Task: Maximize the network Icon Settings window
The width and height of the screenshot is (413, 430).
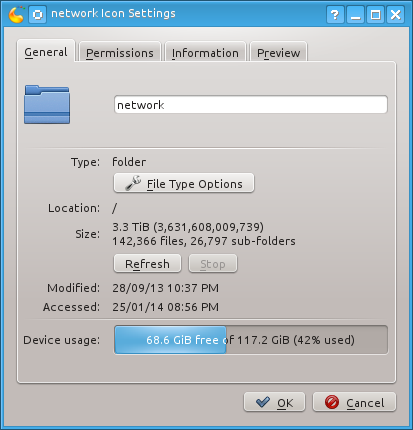Action: 376,15
